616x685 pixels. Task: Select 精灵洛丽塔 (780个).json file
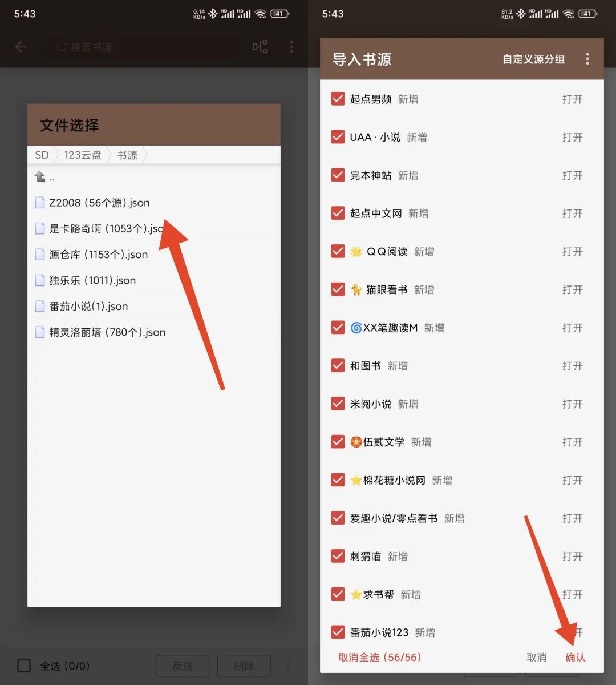[x=154, y=332]
